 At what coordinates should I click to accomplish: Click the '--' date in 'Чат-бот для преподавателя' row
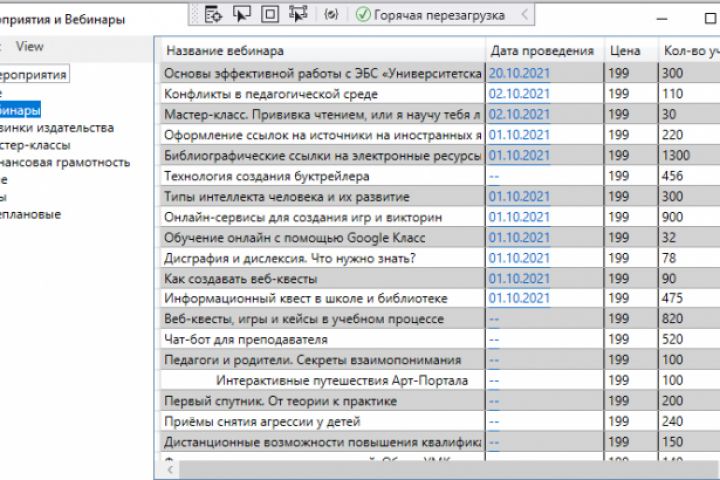pyautogui.click(x=494, y=339)
